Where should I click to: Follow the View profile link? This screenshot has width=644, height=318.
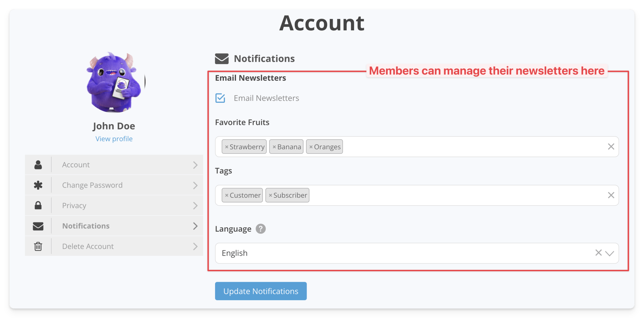[114, 139]
